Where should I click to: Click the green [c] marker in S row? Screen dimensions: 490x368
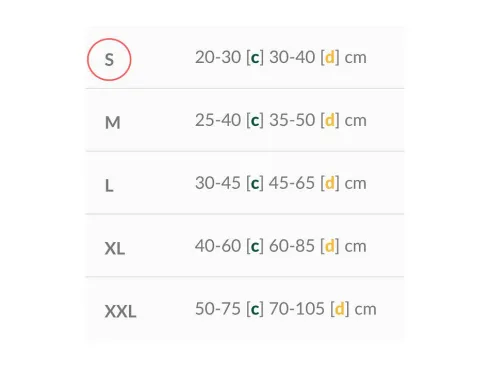(255, 57)
